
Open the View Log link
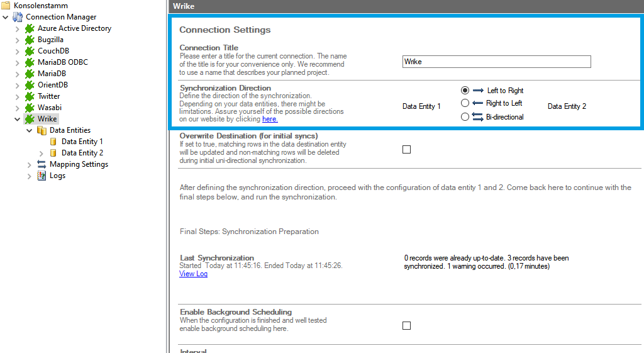pyautogui.click(x=193, y=274)
